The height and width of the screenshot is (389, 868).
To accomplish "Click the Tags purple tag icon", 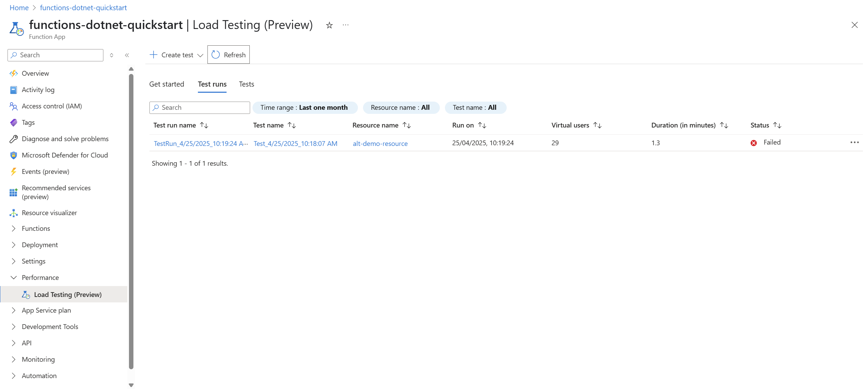I will [14, 123].
